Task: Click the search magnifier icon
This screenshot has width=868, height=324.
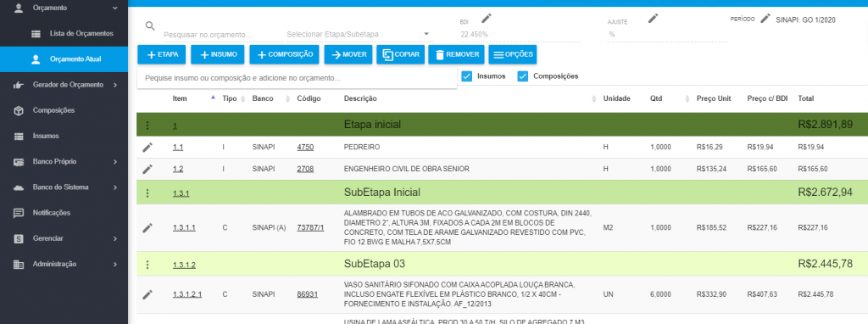Action: coord(150,25)
